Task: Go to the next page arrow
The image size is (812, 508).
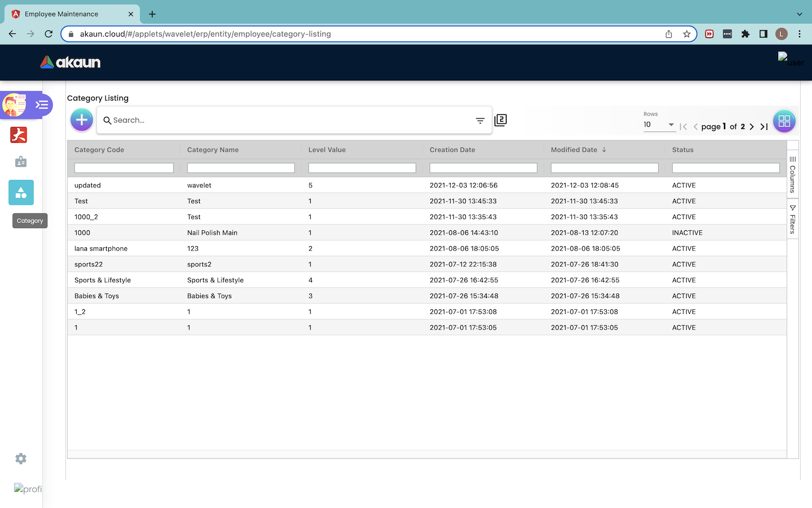Action: [x=752, y=127]
